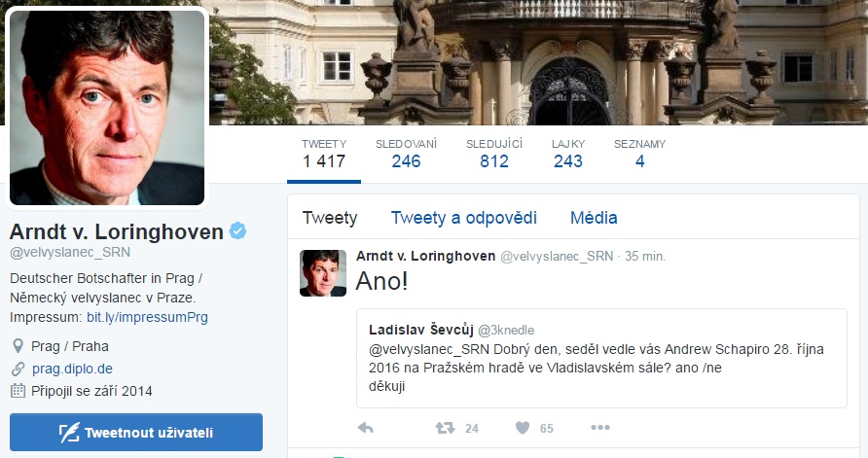Like the Ano! tweet with the heart icon

523,428
